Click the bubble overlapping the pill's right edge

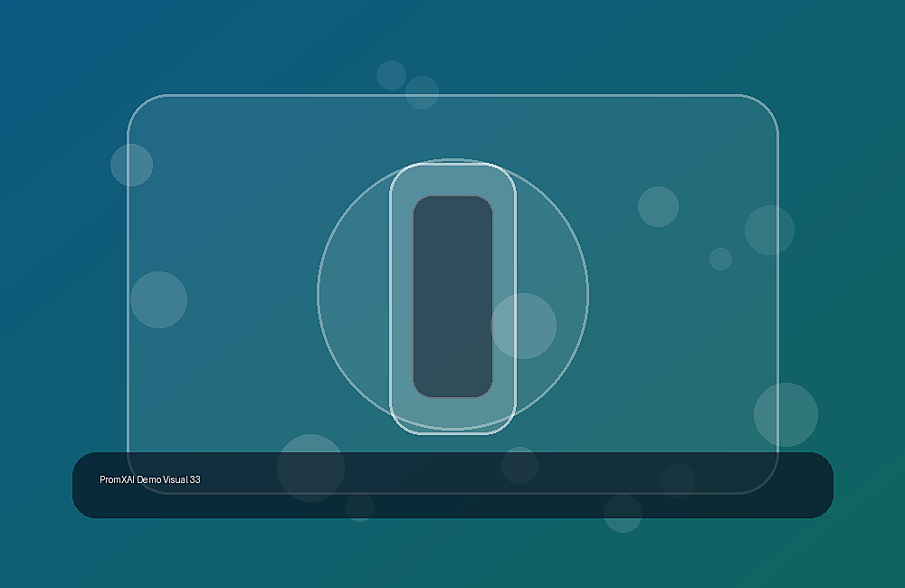coord(523,326)
